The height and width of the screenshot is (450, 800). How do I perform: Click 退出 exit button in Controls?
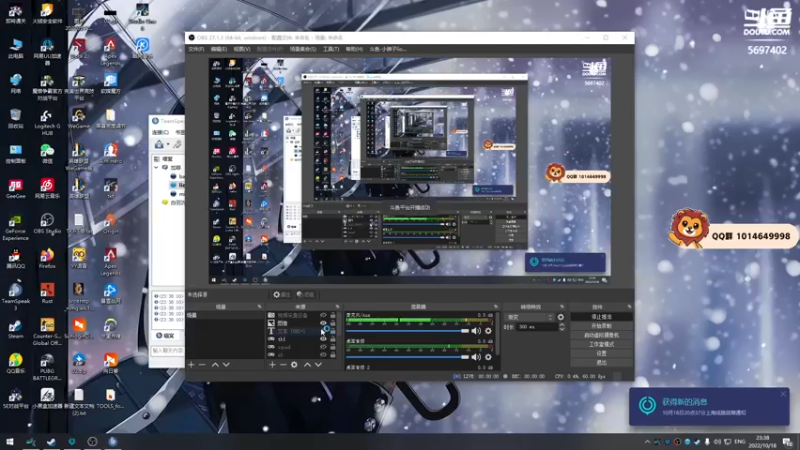[601, 363]
